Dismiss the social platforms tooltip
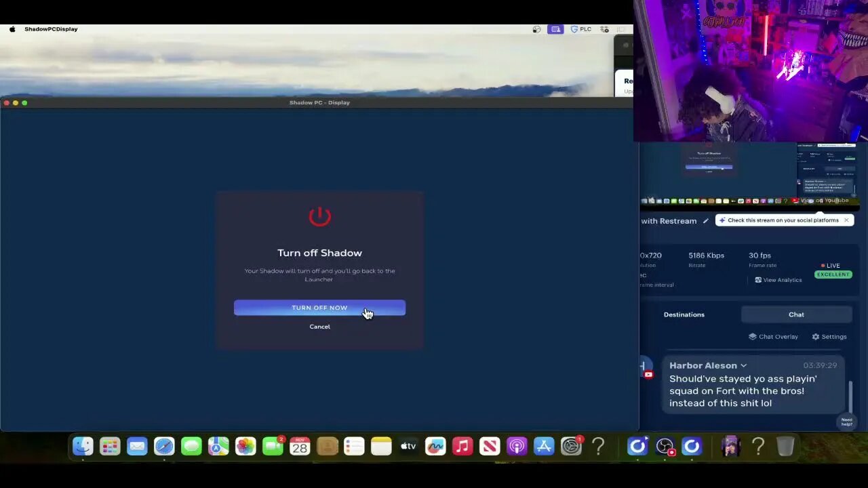 click(846, 220)
